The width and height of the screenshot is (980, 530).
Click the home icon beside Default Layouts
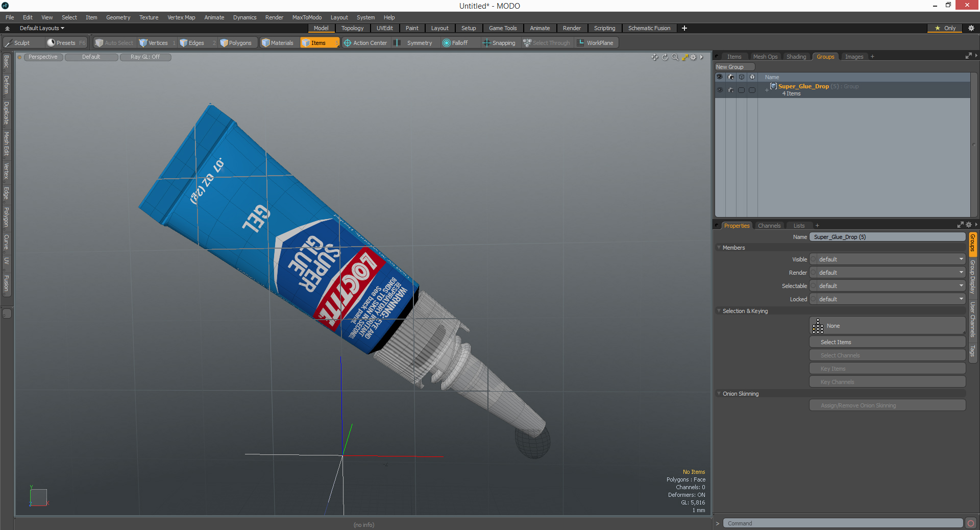pos(7,28)
